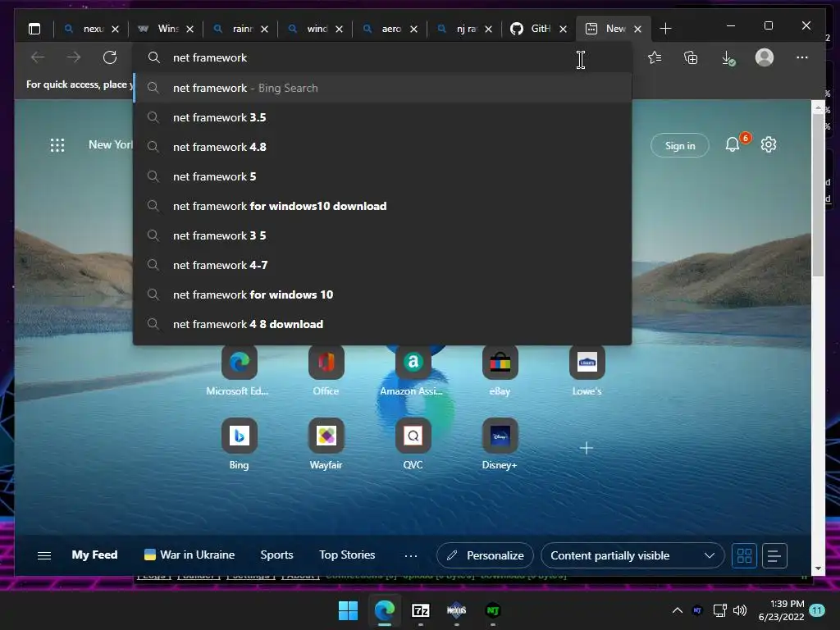Image resolution: width=840 pixels, height=630 pixels.
Task: Add a new quick link with plus icon
Action: point(587,448)
